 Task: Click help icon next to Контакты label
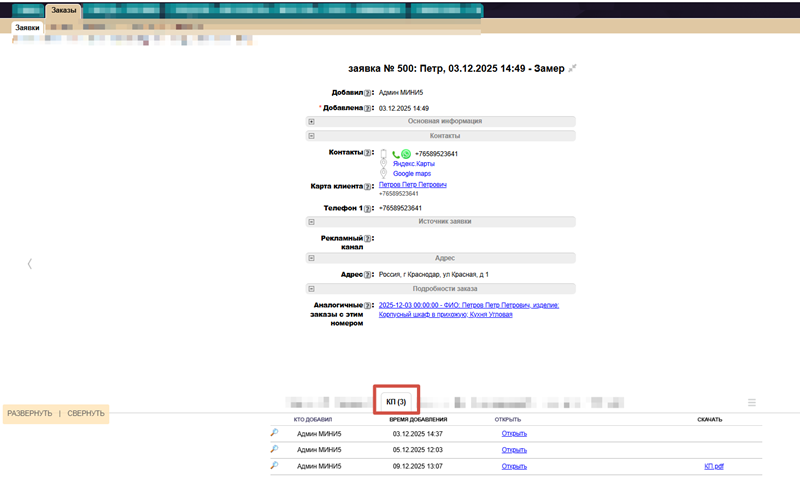pyautogui.click(x=368, y=153)
